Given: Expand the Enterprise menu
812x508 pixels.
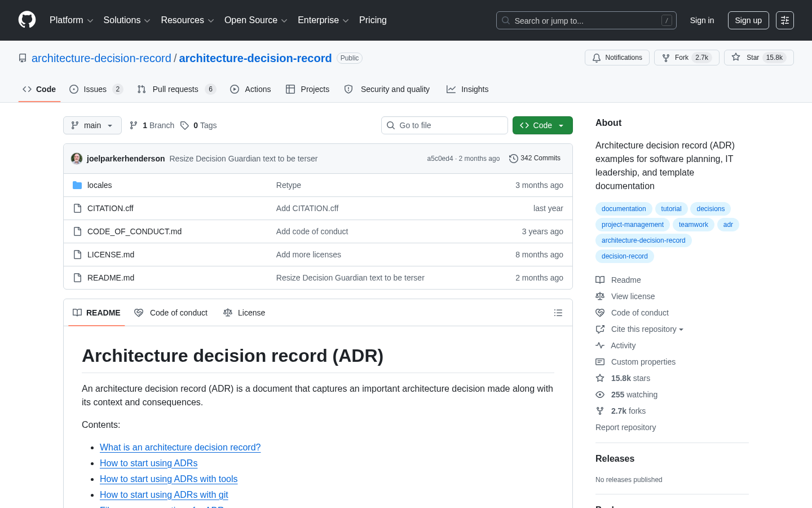Looking at the screenshot, I should click(323, 20).
